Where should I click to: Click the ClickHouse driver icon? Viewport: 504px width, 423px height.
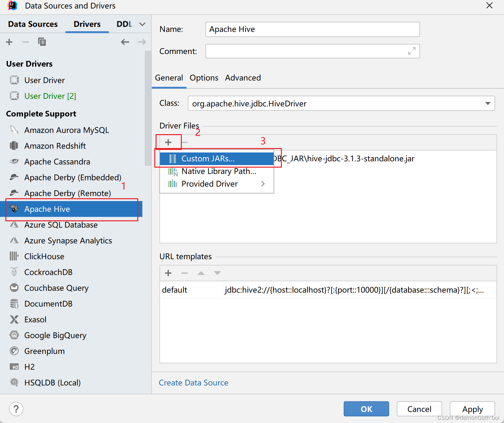click(x=14, y=256)
